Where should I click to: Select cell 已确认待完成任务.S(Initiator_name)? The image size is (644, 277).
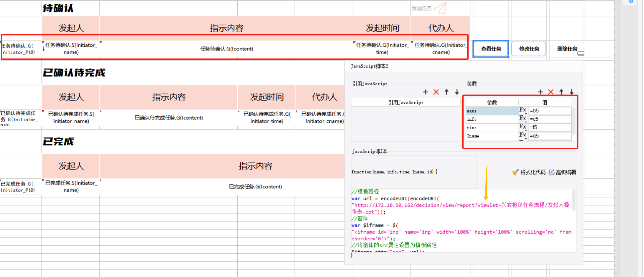click(x=71, y=118)
